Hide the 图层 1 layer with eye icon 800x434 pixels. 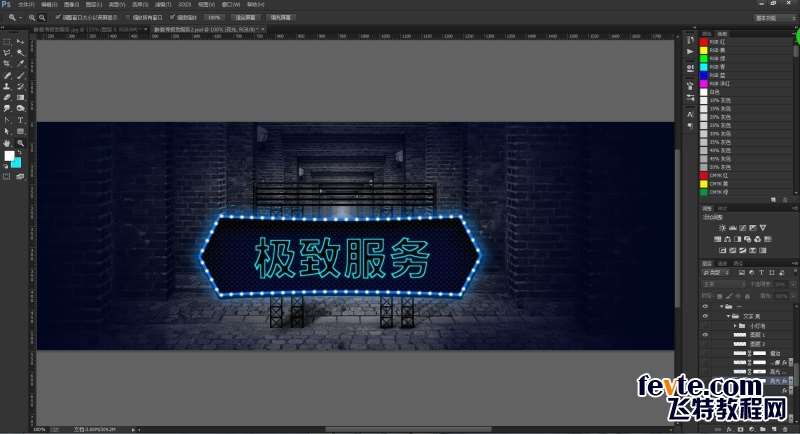point(706,335)
